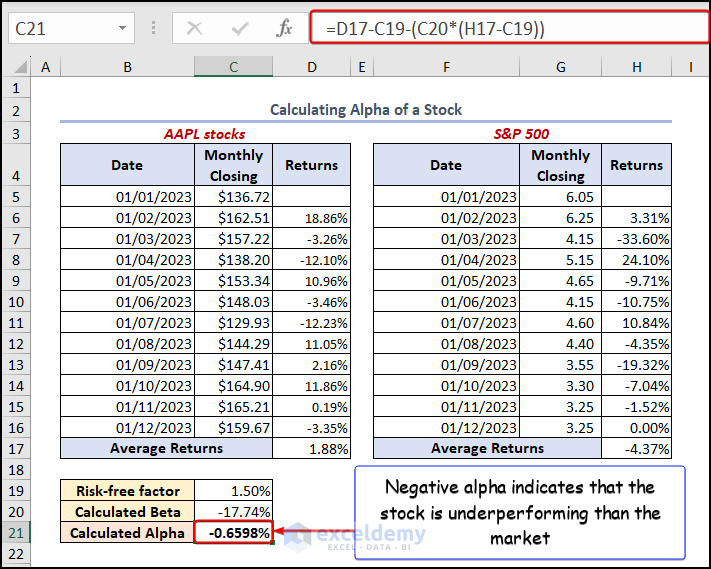The height and width of the screenshot is (569, 711).
Task: Select S&P 500 return cell -10.75%
Action: click(637, 302)
